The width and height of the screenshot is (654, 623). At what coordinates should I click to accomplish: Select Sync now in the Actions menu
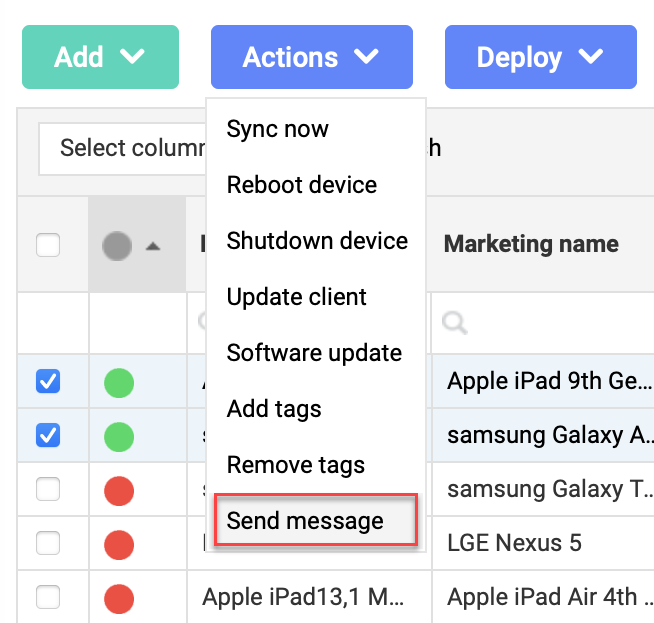[x=278, y=129]
